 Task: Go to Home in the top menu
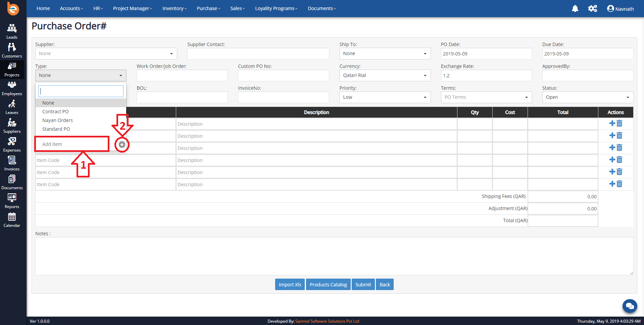coord(43,8)
